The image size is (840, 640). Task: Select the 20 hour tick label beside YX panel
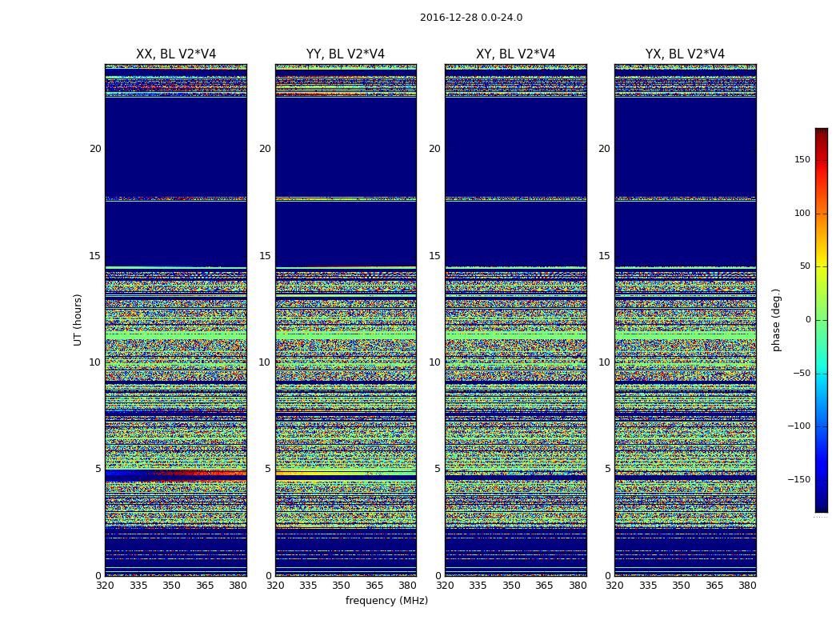pos(604,149)
